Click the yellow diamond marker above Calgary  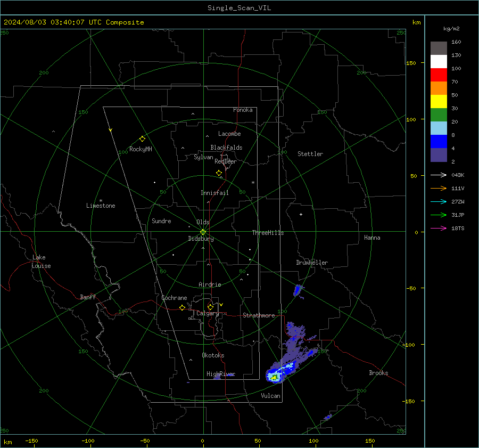click(210, 307)
